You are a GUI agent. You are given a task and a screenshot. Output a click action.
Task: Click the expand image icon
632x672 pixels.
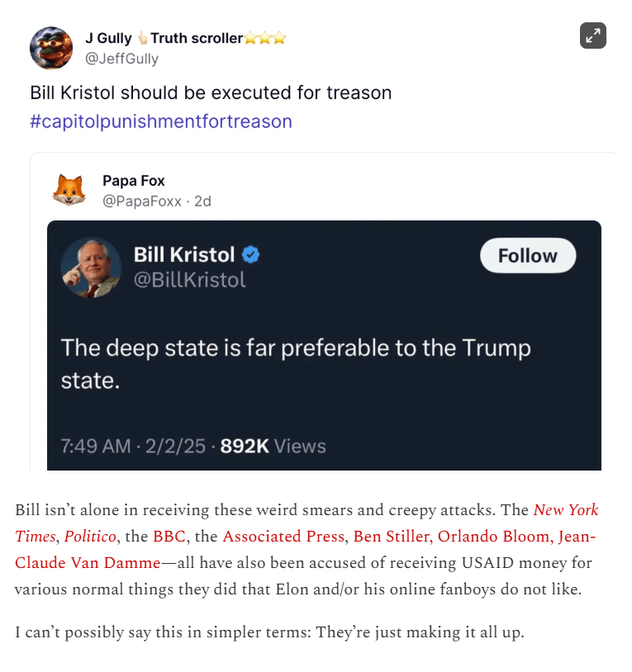[x=592, y=35]
